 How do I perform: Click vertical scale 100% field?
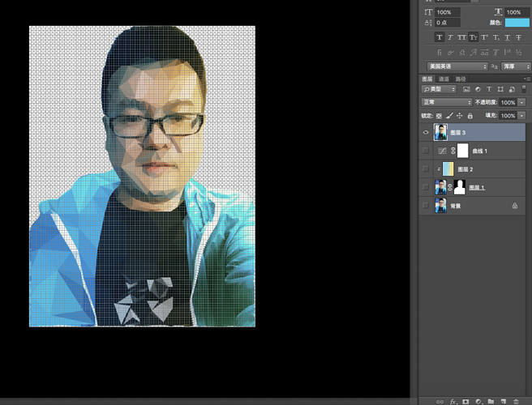[447, 12]
